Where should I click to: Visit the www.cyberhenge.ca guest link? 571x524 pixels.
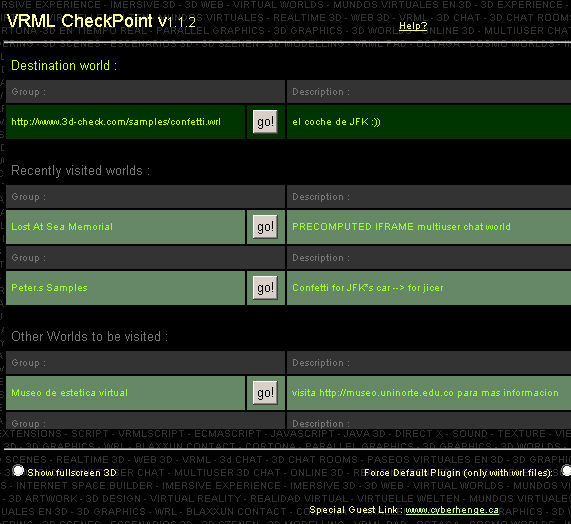click(452, 510)
